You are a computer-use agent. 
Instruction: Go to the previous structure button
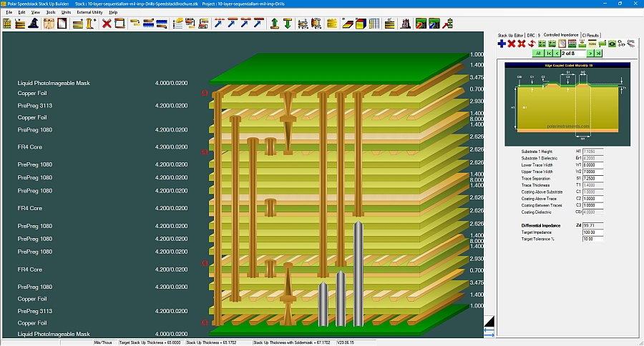pyautogui.click(x=557, y=54)
